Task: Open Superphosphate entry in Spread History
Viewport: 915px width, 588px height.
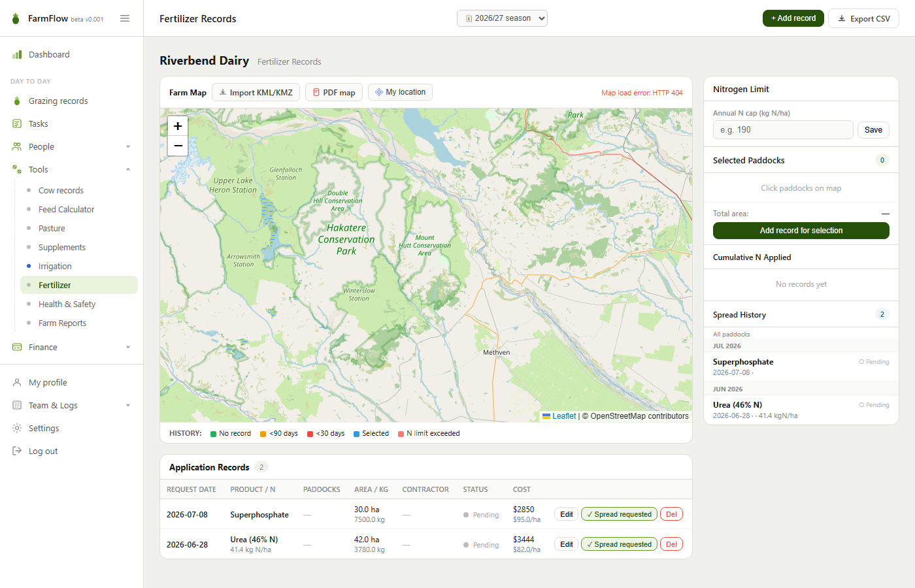Action: (801, 367)
